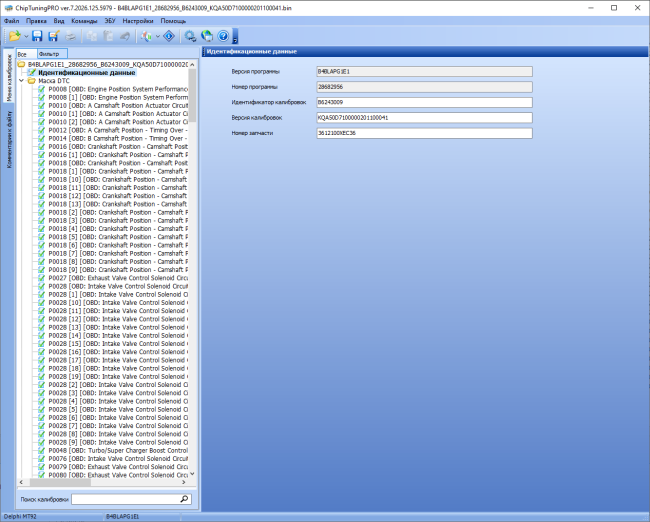
Task: Open the Правка menu
Action: coord(36,21)
